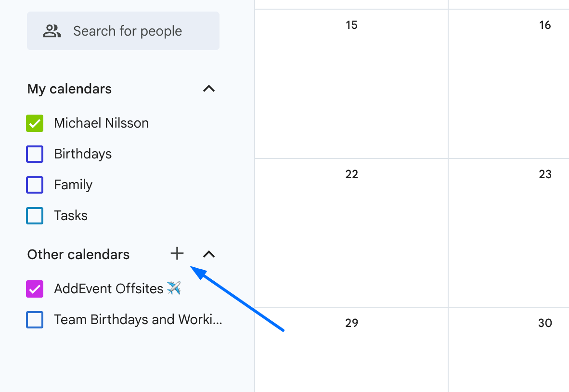Click the plus icon beside Other calendars
The height and width of the screenshot is (392, 569).
coord(177,254)
